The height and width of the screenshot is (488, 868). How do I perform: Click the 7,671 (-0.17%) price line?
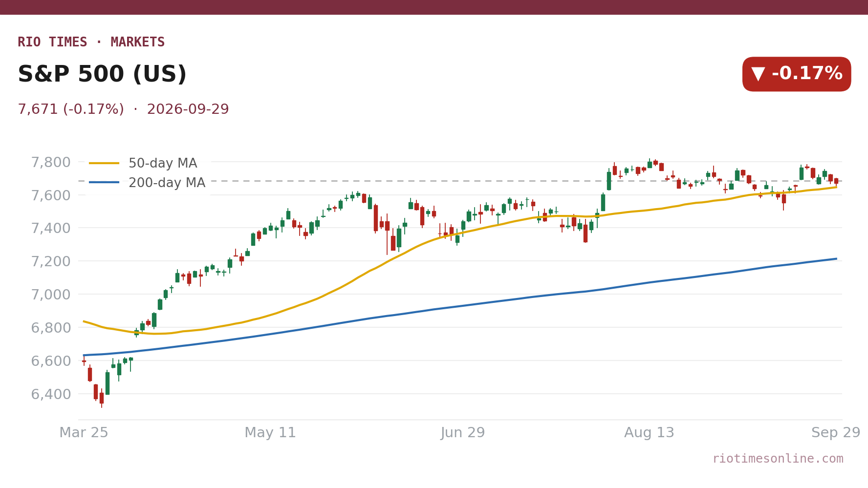[x=123, y=109]
